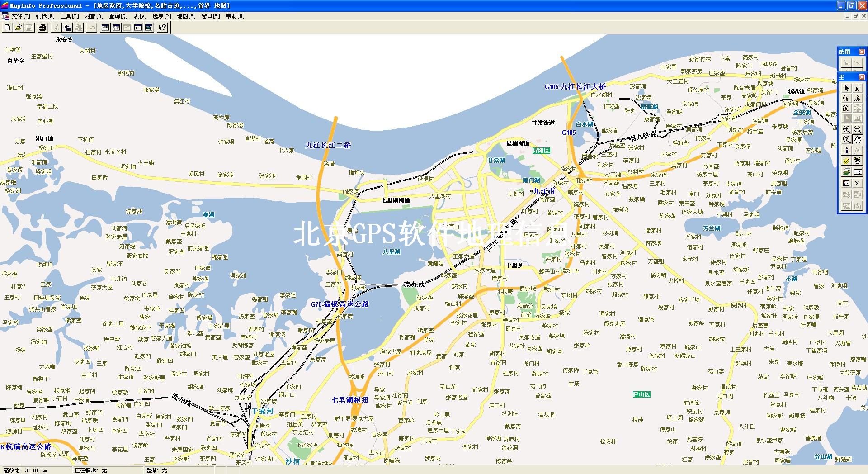Open a New Map window icon
This screenshot has width=868, height=474.
[x=116, y=28]
